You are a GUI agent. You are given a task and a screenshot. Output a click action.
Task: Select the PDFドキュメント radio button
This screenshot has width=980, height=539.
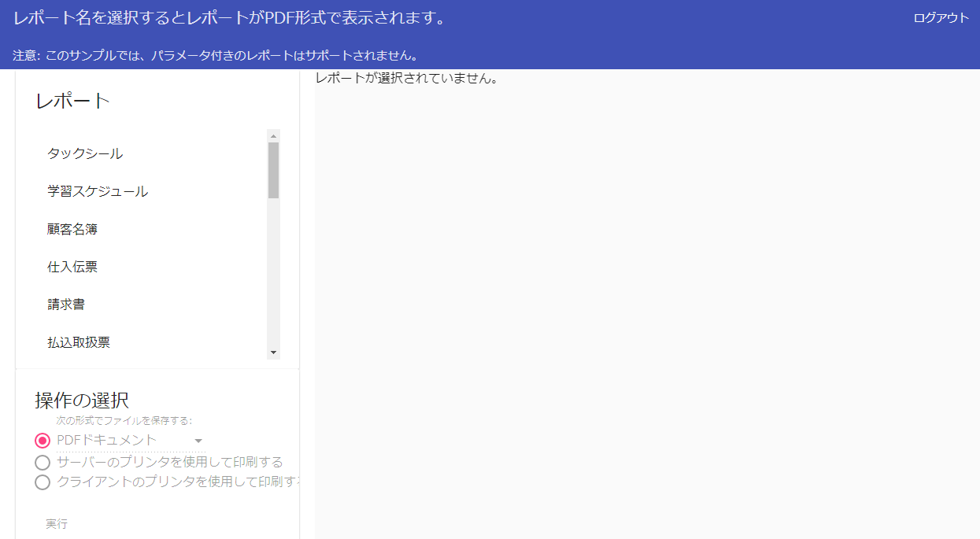[x=43, y=441]
